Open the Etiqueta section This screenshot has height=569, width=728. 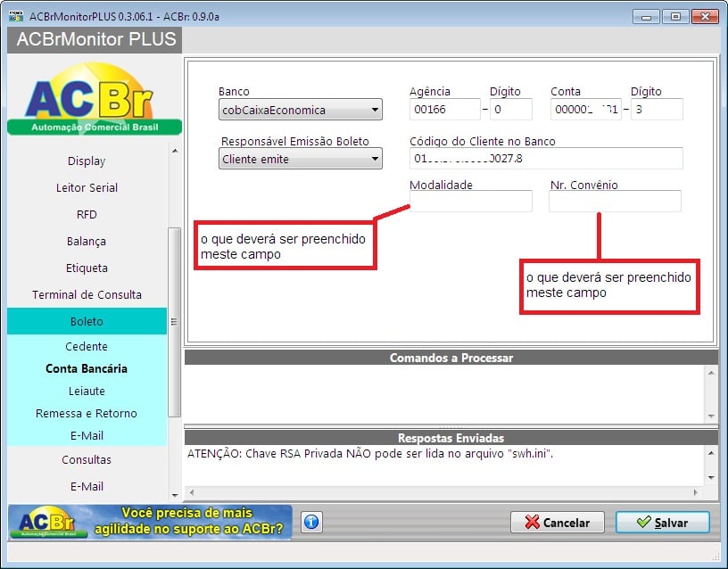click(87, 268)
